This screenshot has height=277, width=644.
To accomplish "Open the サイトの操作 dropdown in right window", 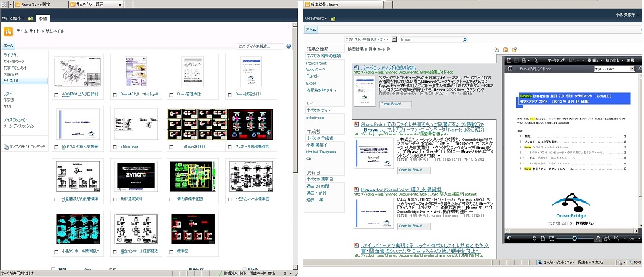I will point(316,19).
